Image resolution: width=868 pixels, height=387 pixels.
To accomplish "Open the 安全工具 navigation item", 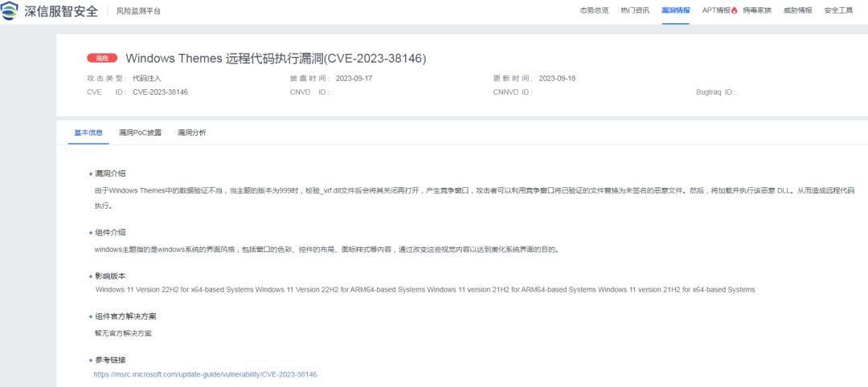I will (838, 10).
